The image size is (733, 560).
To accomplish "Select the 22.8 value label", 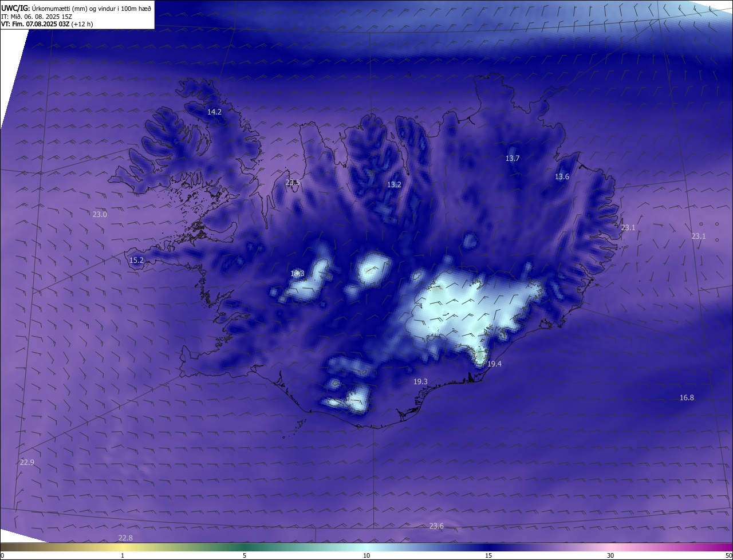I will click(125, 538).
